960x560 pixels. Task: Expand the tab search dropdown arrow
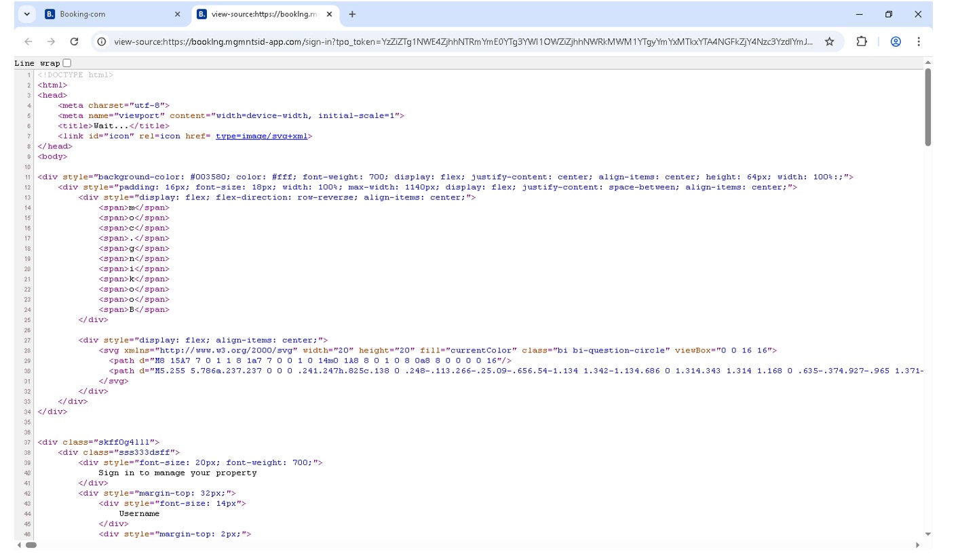26,14
